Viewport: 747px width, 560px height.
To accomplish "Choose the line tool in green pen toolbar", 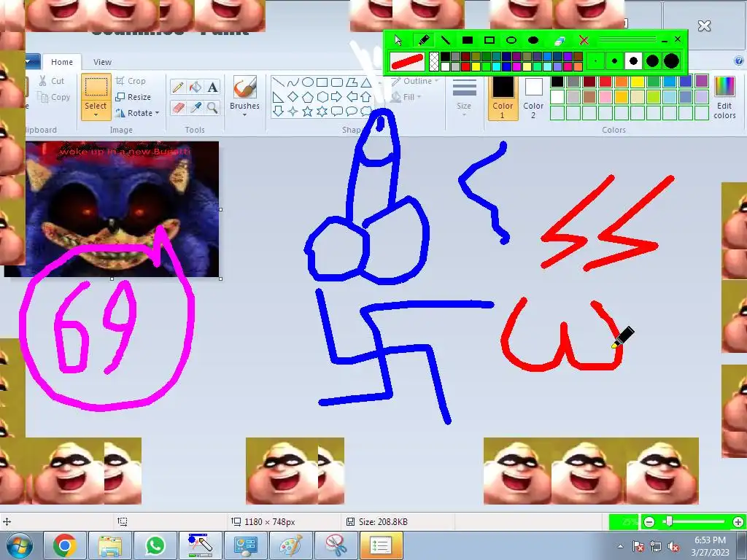I will 446,40.
